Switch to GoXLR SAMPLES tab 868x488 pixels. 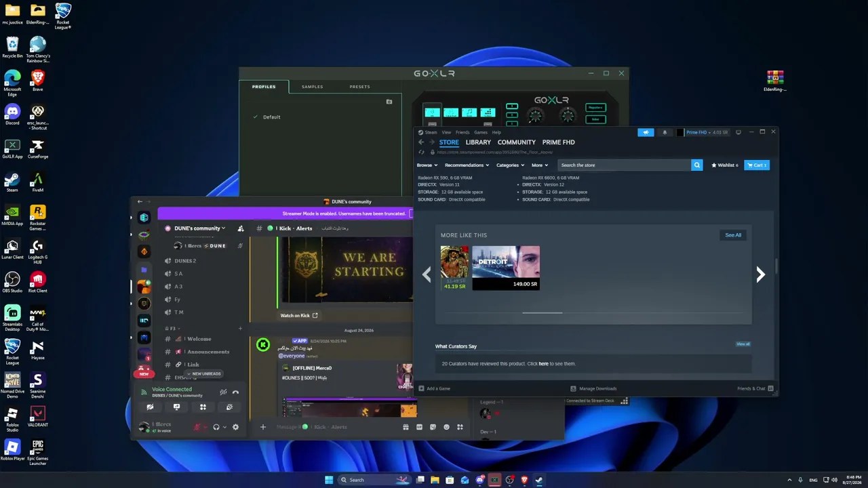point(313,87)
